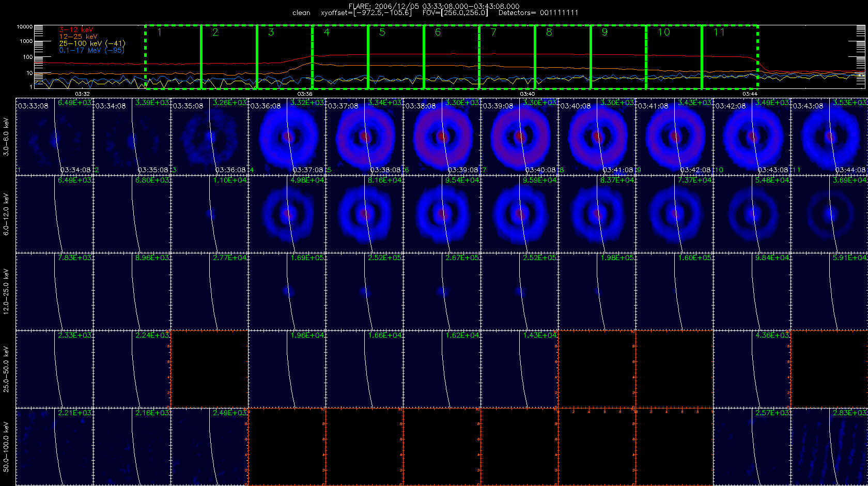Image resolution: width=868 pixels, height=486 pixels.
Task: Select interval 1 in the light curve
Action: pyautogui.click(x=173, y=57)
